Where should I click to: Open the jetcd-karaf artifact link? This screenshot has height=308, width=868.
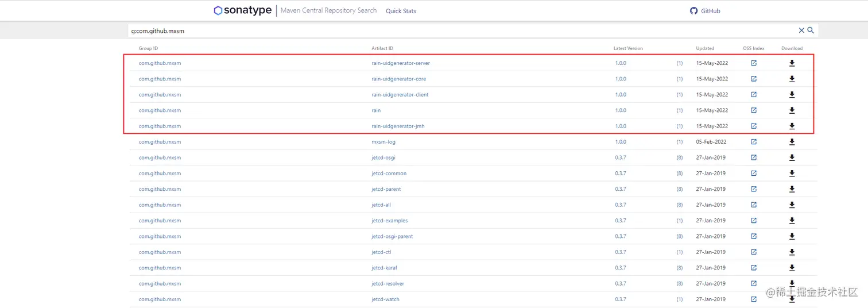[385, 268]
